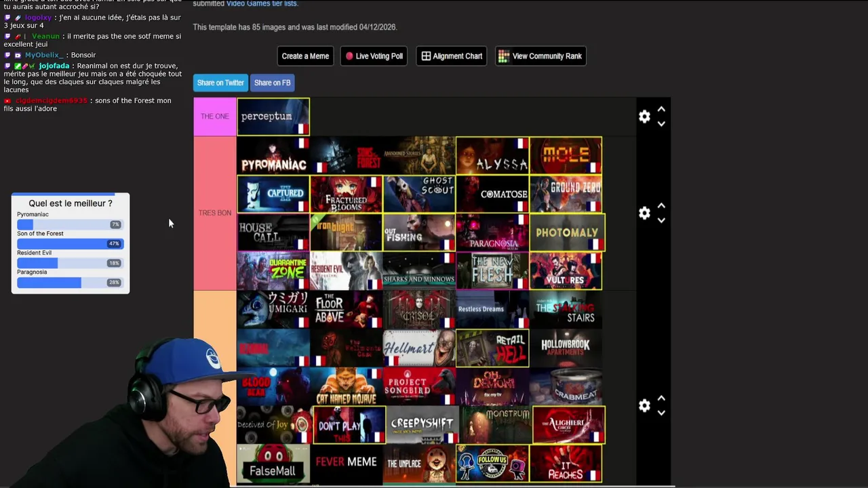Pick A Cat Named Mojave tile
Image resolution: width=868 pixels, height=488 pixels.
pyautogui.click(x=347, y=387)
